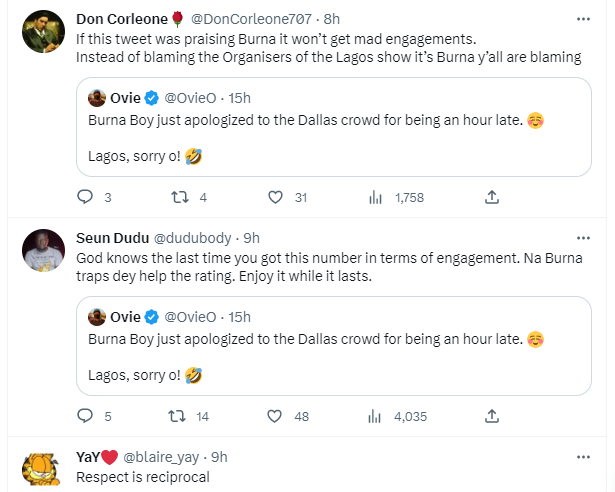The image size is (615, 492).
Task: View analytics on Don Corleone's tweet
Action: click(x=376, y=198)
